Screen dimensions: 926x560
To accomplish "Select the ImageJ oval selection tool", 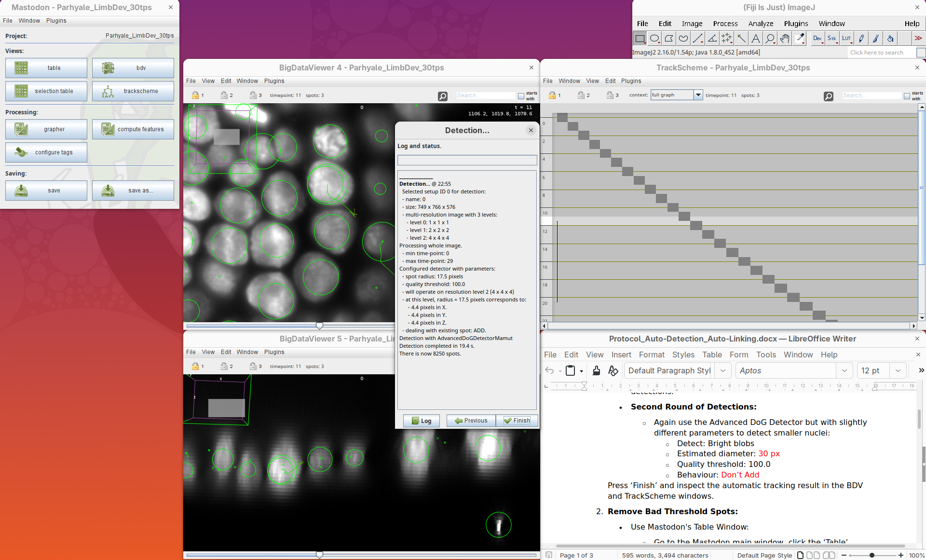I will tap(654, 39).
